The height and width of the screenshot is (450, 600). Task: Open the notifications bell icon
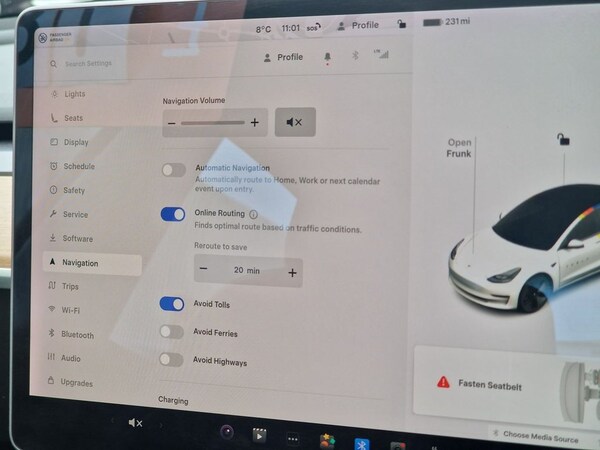(x=327, y=58)
